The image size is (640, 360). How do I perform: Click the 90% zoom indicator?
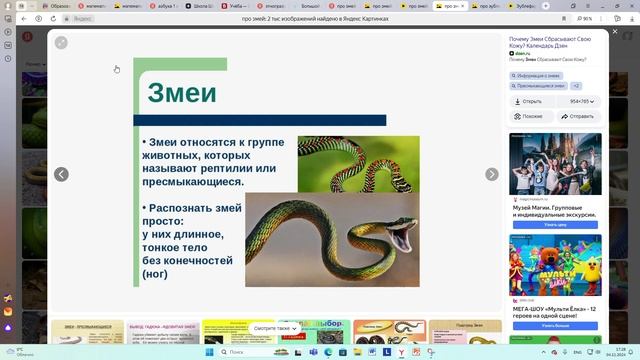584,19
